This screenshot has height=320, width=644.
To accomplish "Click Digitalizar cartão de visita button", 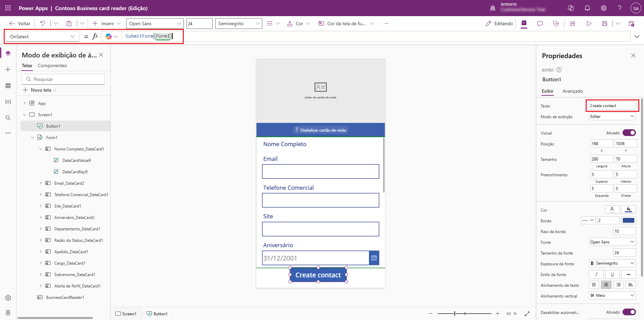I will click(320, 130).
